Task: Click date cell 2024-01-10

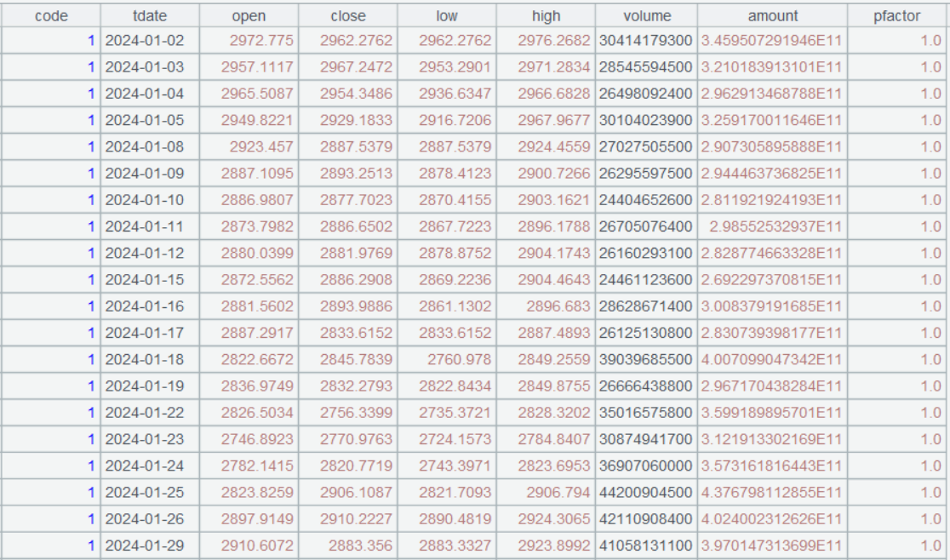Action: [150, 200]
